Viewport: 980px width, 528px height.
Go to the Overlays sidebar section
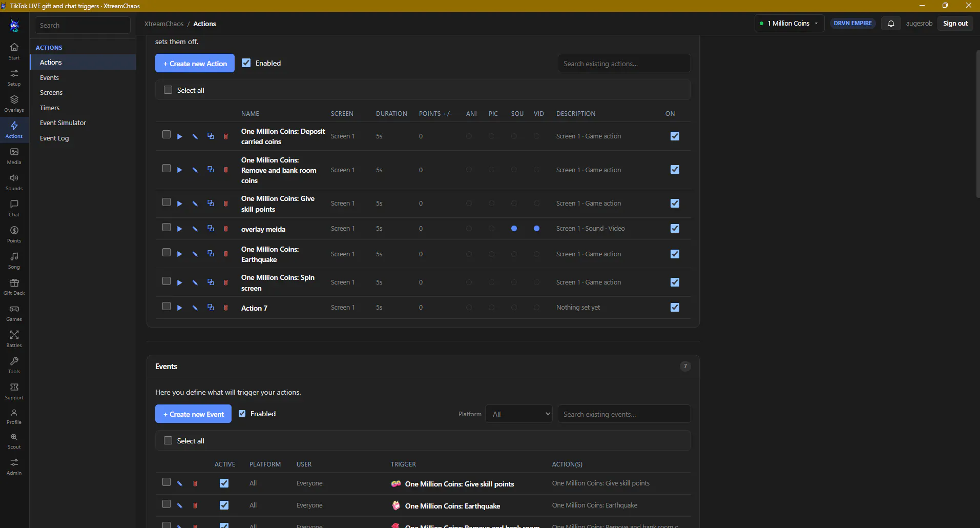(14, 104)
